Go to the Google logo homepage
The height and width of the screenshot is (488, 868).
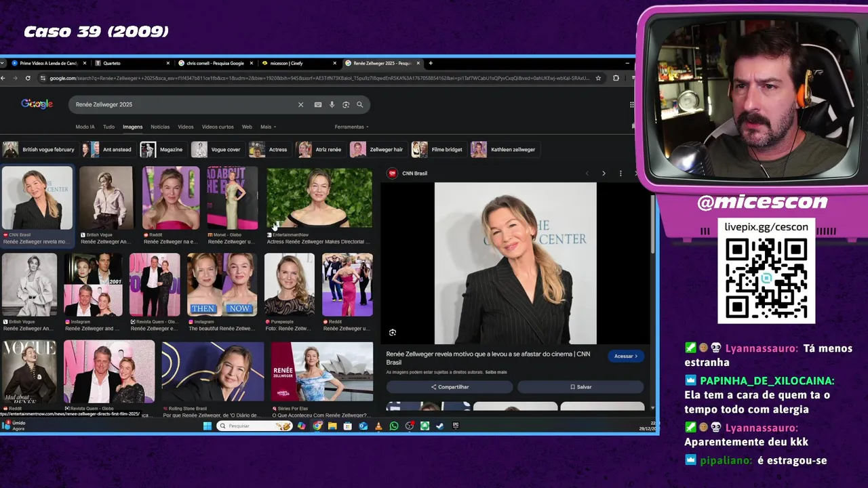click(x=37, y=104)
